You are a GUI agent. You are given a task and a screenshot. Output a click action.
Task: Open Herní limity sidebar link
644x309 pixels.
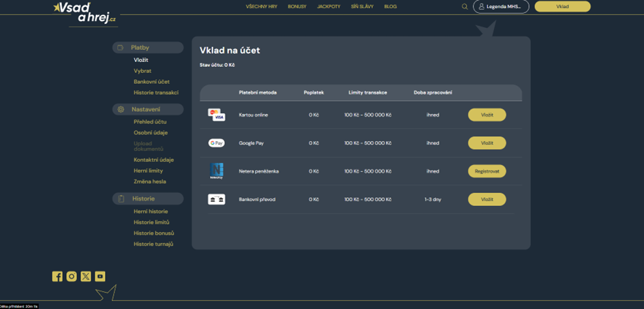[x=149, y=171]
